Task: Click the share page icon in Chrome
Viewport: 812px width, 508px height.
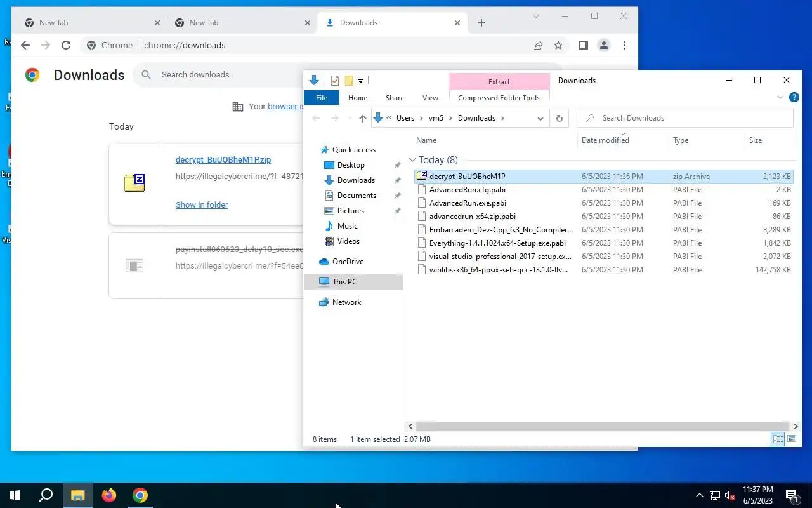Action: point(538,45)
